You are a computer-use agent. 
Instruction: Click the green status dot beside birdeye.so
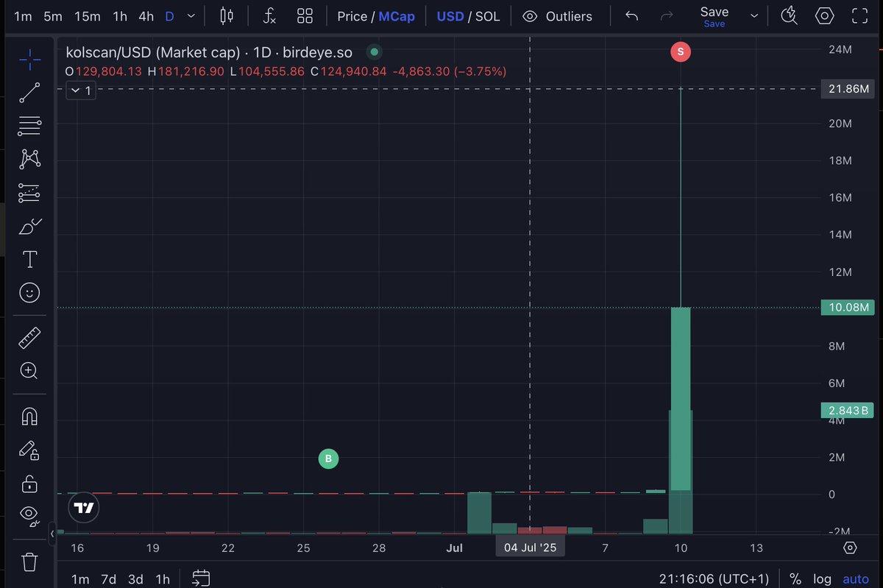pyautogui.click(x=375, y=52)
